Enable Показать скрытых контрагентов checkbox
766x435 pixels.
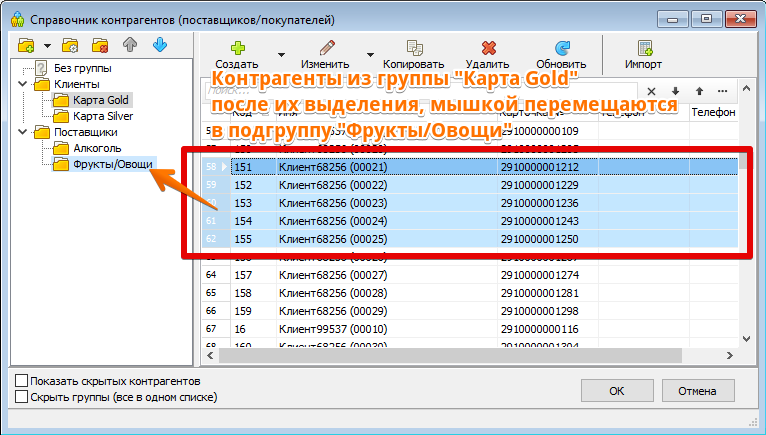[21, 381]
